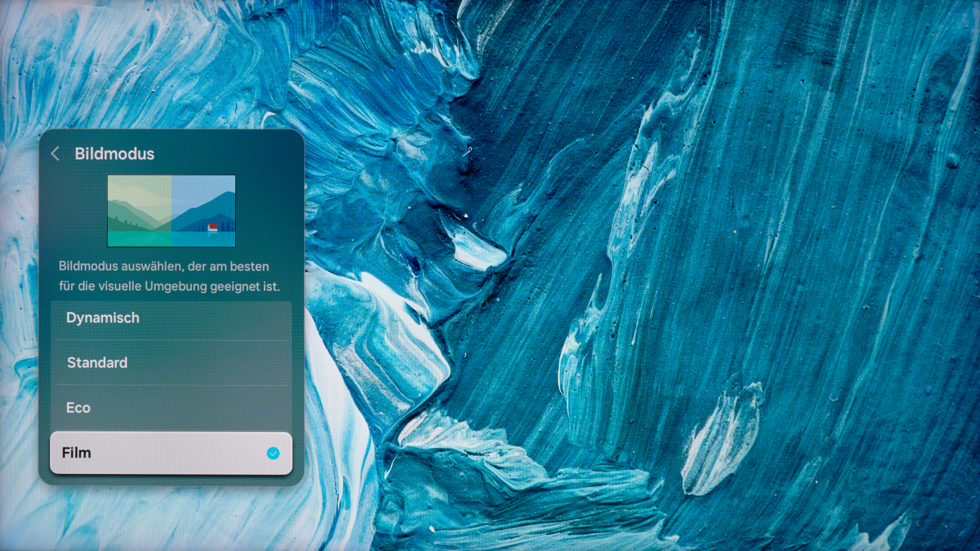Click the divider between Standard and Eco
This screenshot has height=551, width=980.
(171, 385)
